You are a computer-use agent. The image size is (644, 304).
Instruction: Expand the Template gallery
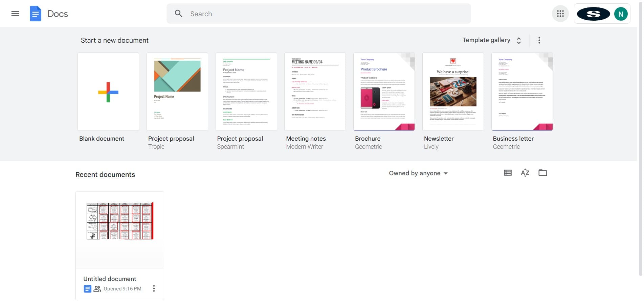pyautogui.click(x=491, y=40)
